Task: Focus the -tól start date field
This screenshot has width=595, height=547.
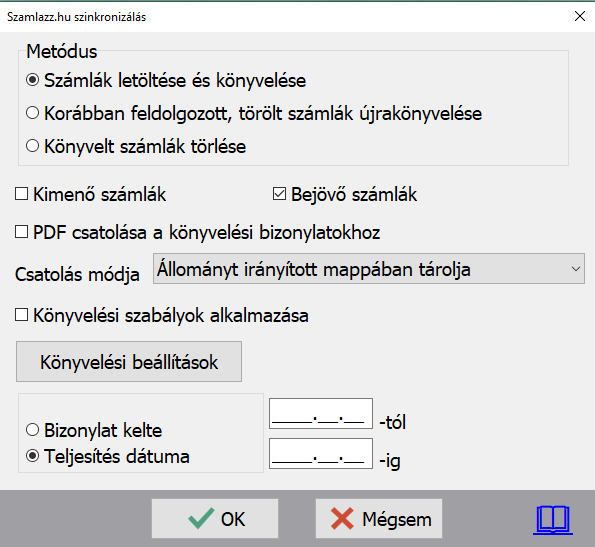Action: tap(321, 413)
